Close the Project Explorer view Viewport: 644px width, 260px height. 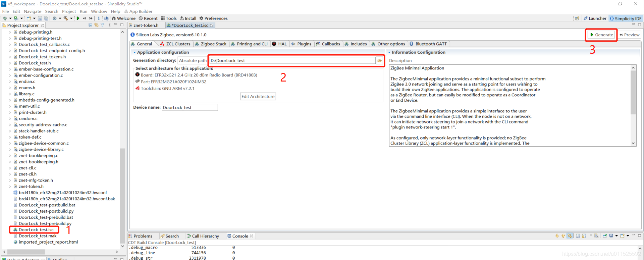click(42, 25)
